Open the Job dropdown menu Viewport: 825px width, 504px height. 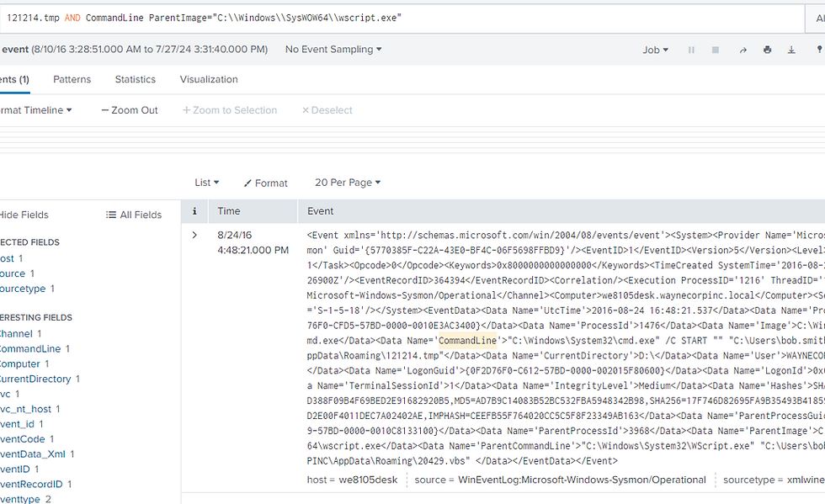point(655,50)
